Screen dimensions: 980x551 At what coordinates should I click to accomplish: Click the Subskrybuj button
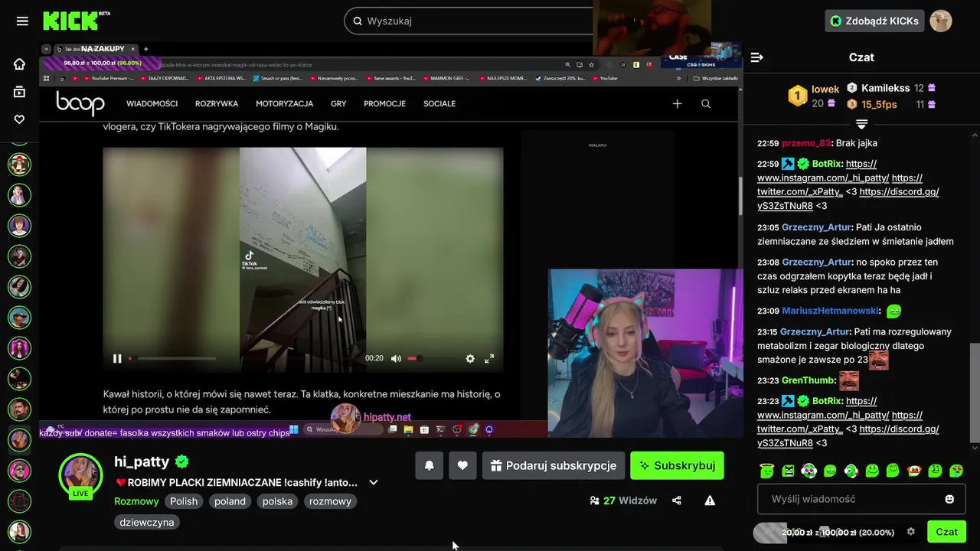tap(677, 465)
